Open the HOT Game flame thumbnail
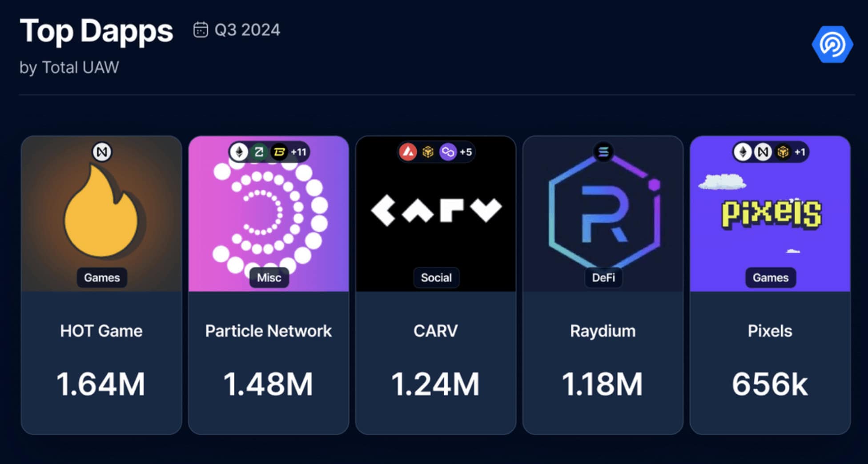 [x=102, y=213]
